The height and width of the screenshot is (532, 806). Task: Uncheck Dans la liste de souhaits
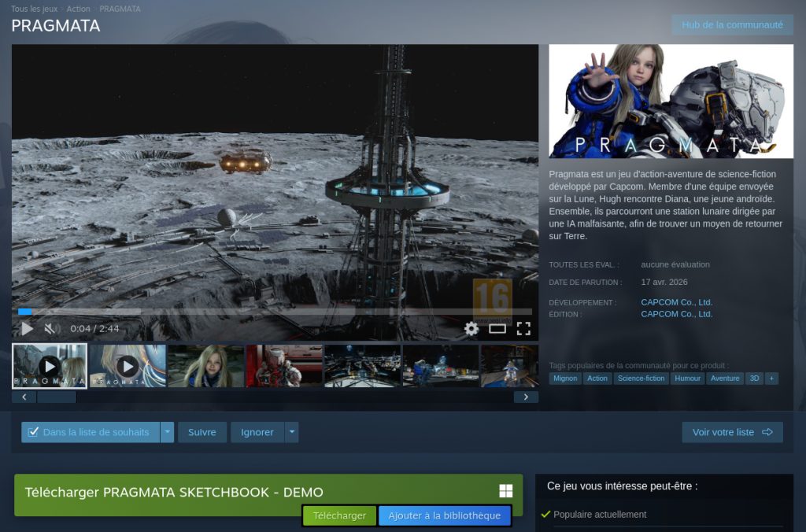pos(32,431)
